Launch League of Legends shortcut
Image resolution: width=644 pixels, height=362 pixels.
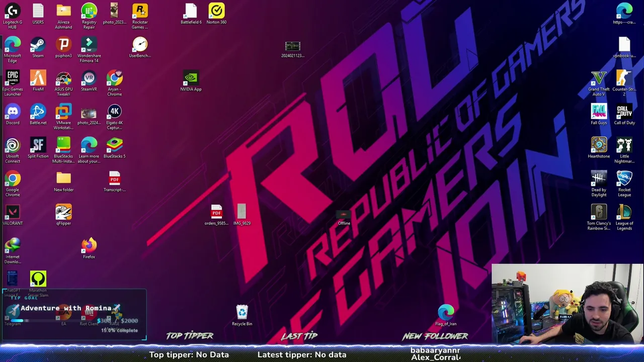click(624, 217)
